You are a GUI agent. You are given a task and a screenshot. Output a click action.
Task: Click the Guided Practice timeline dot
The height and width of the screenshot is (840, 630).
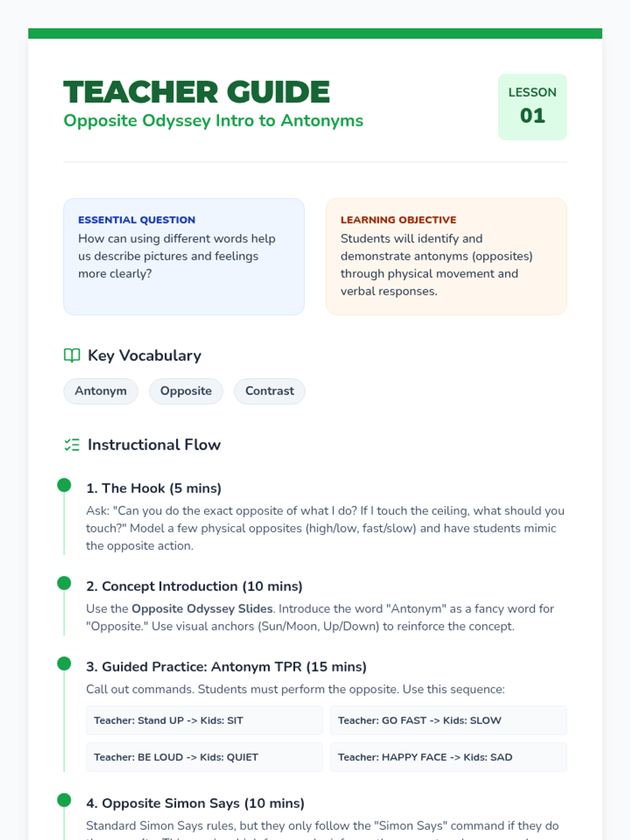(64, 664)
